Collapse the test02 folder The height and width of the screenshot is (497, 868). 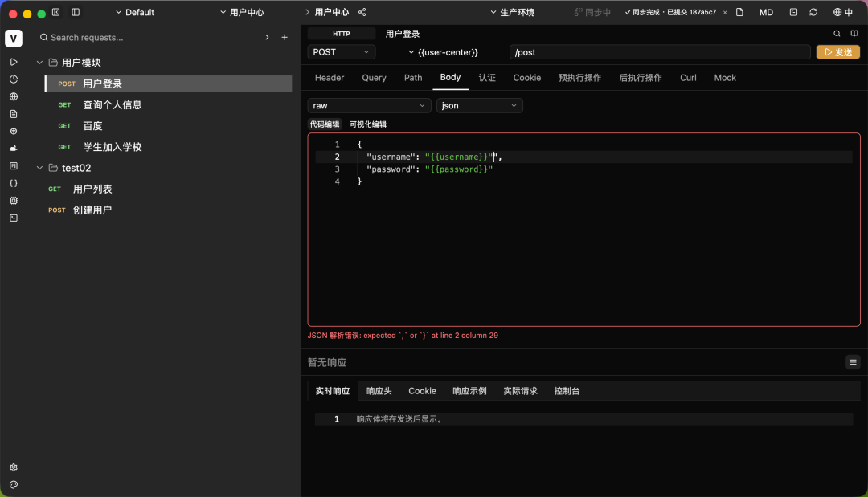pyautogui.click(x=39, y=168)
